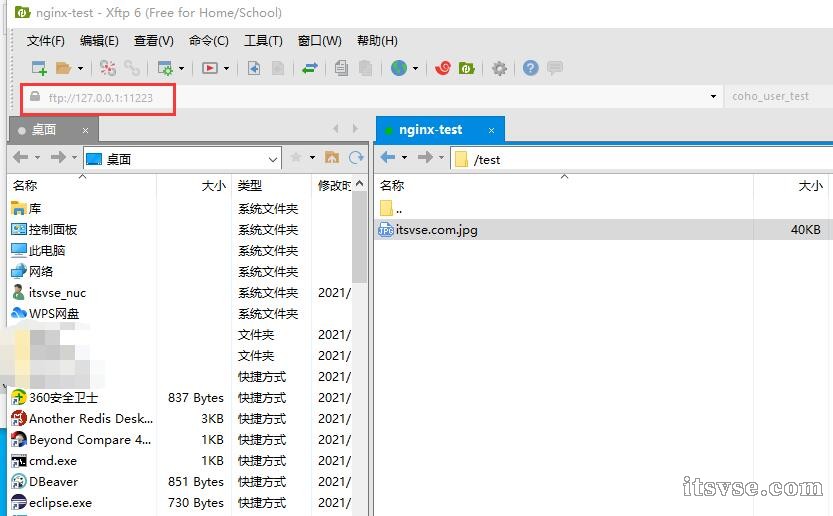
Task: Select the itsvse.com.jpg remote file
Action: pos(436,230)
